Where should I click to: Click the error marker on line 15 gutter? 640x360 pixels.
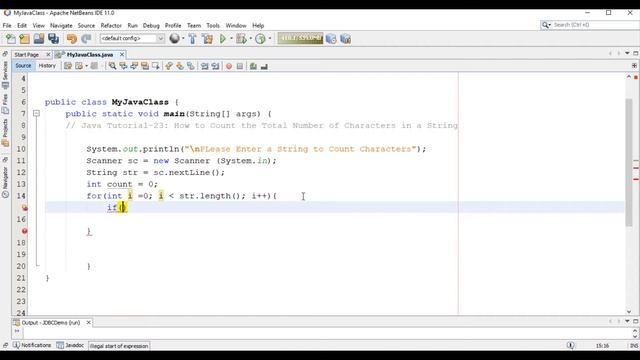tap(24, 208)
